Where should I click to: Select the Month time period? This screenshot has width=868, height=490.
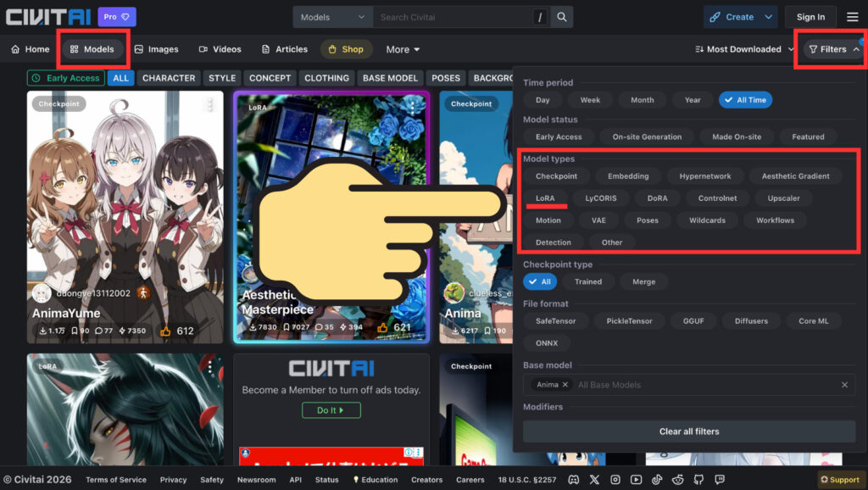(642, 100)
